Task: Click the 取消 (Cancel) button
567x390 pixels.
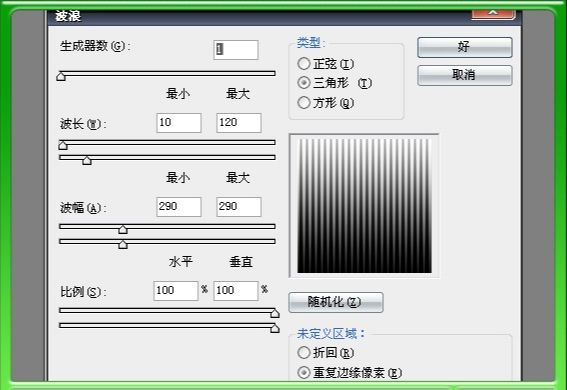Action: [x=465, y=75]
